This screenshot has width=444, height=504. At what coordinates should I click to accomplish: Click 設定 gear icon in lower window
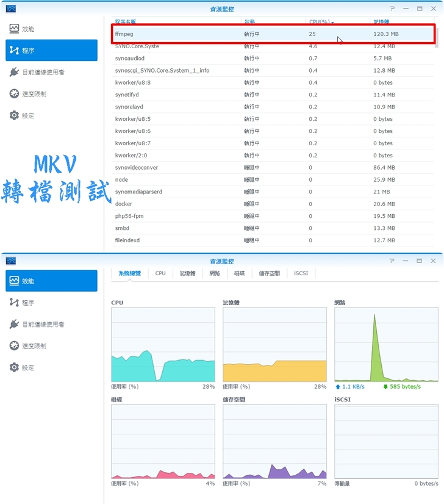click(15, 367)
